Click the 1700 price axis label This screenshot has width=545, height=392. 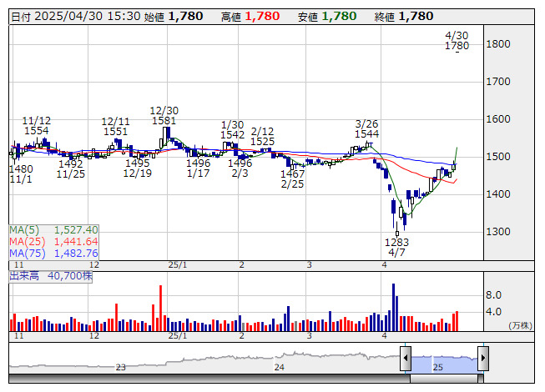pyautogui.click(x=498, y=82)
